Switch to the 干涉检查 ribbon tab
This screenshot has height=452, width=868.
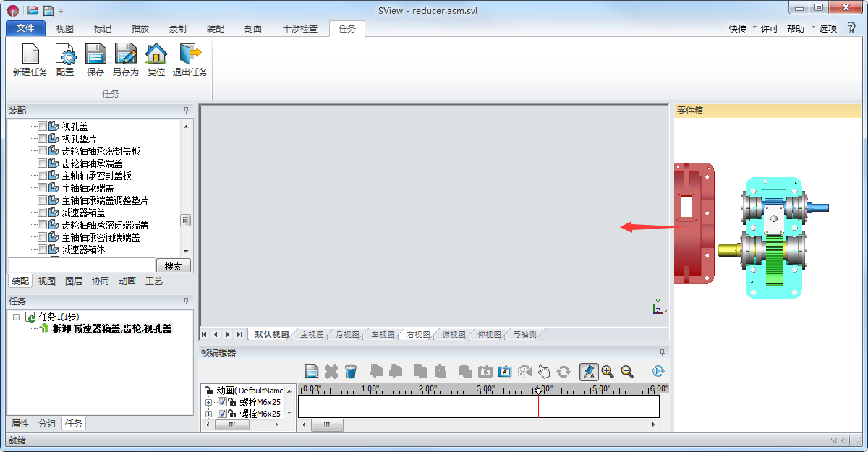tap(299, 29)
